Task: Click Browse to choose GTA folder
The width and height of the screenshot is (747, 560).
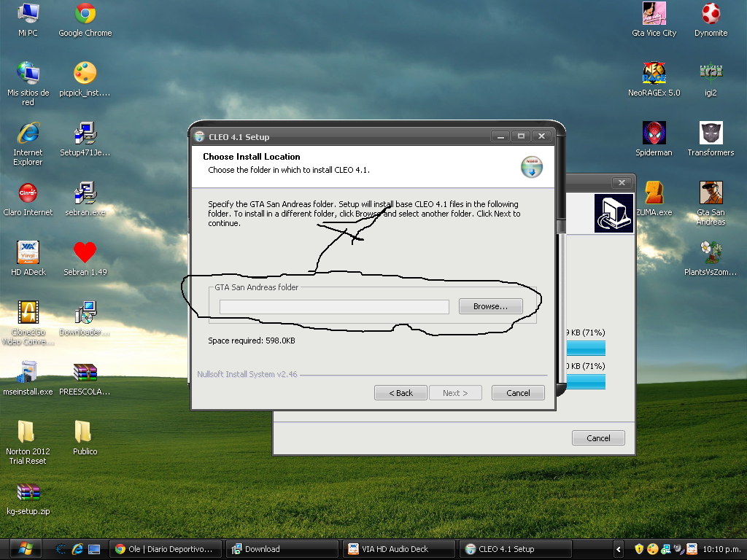Action: pyautogui.click(x=491, y=306)
